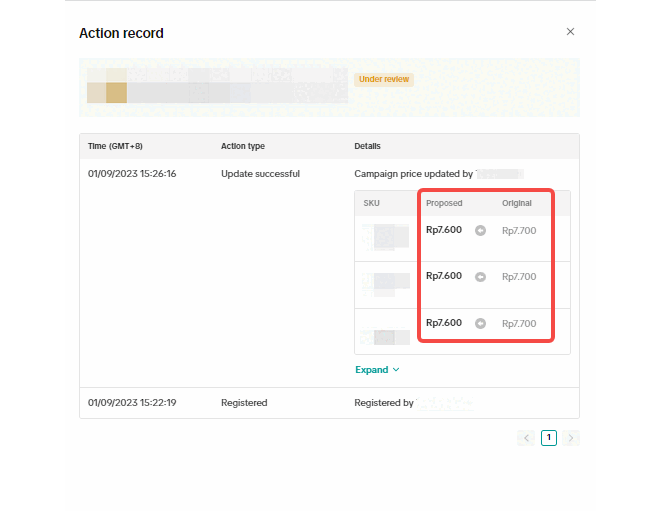Click the Action type column header
The image size is (662, 511).
pos(243,146)
